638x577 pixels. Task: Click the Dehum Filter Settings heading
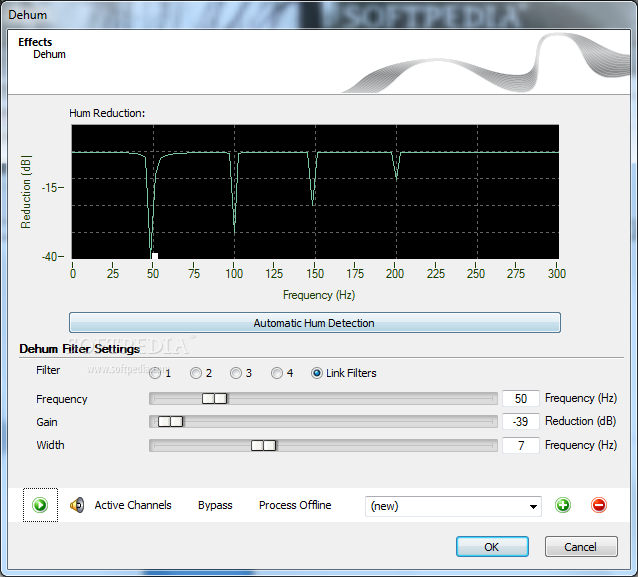click(79, 349)
